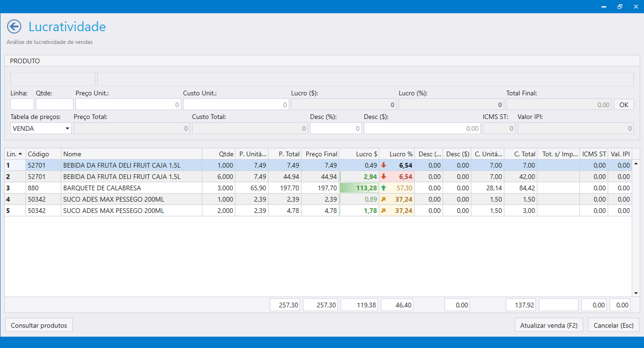Click Consultar produtos button
This screenshot has width=644, height=348.
[39, 325]
